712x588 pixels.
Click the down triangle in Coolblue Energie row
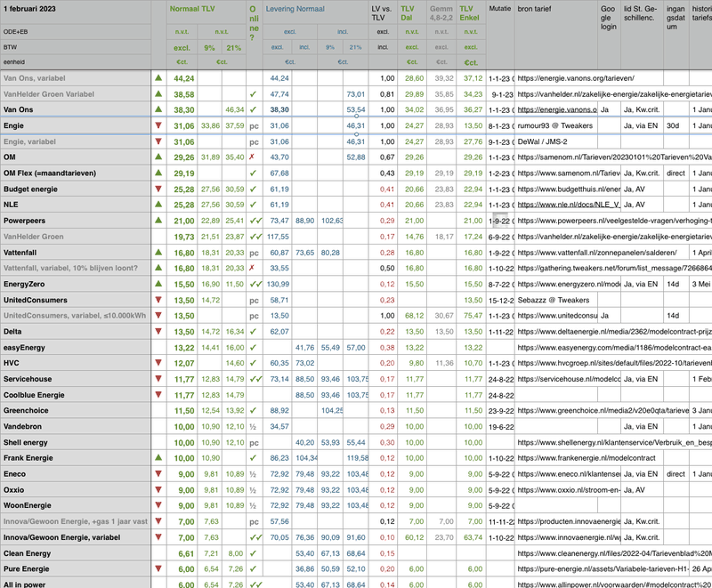pyautogui.click(x=158, y=394)
